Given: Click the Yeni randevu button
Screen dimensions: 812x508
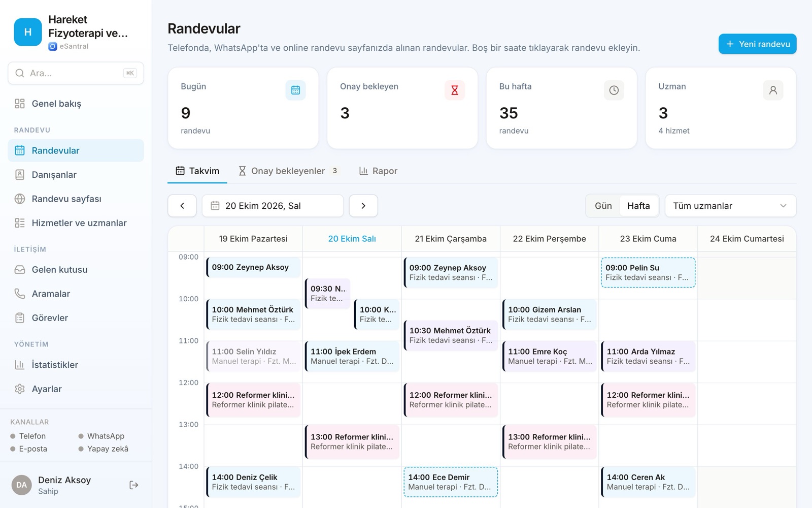Looking at the screenshot, I should pos(758,44).
